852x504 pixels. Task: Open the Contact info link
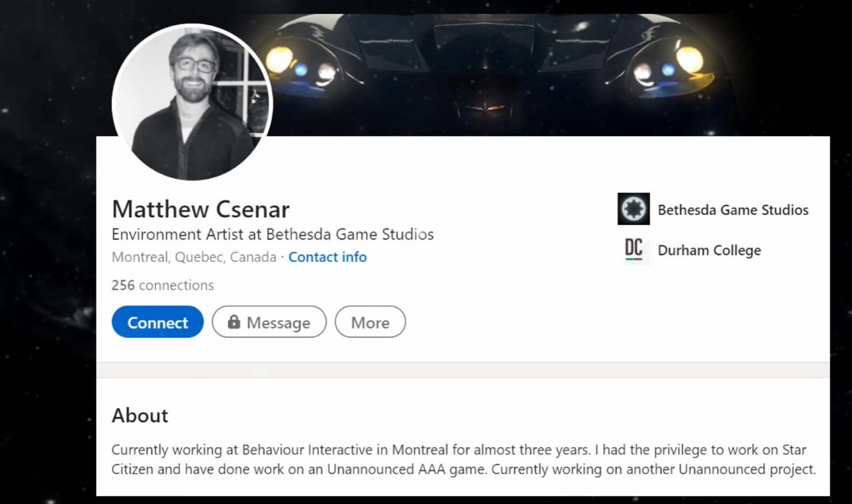(x=328, y=257)
